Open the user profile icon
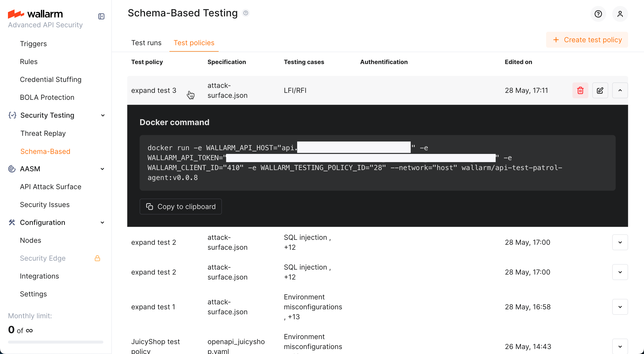Viewport: 644px width, 354px height. [x=620, y=14]
